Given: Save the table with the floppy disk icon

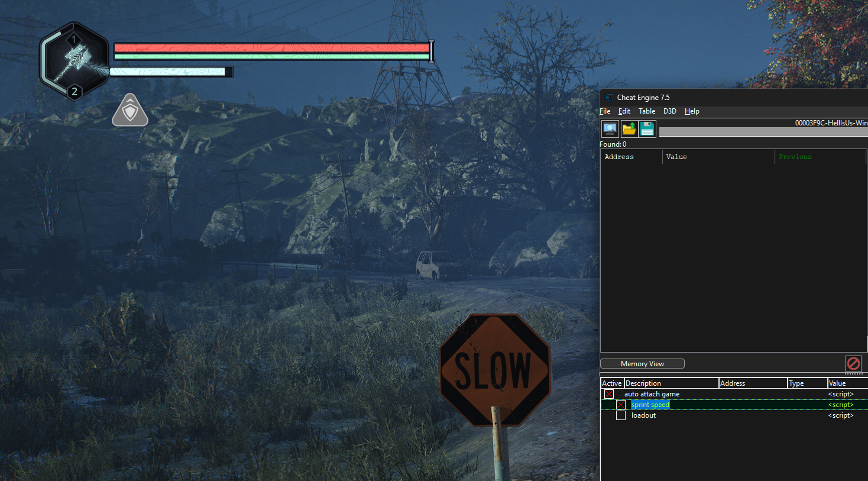Looking at the screenshot, I should 647,128.
